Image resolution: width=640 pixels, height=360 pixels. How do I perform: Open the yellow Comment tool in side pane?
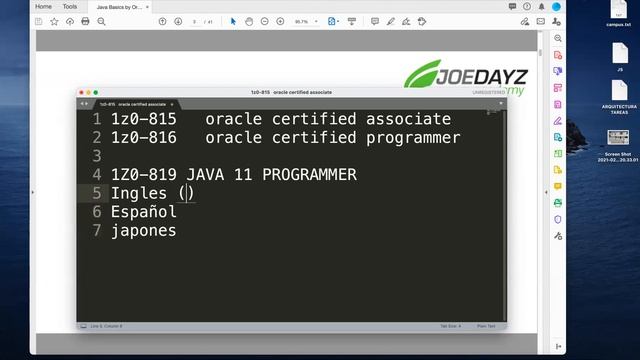coord(558,187)
